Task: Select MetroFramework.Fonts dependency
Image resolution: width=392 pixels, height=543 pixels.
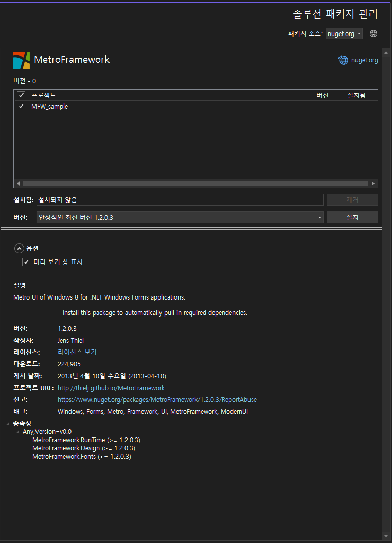Action: pos(82,457)
